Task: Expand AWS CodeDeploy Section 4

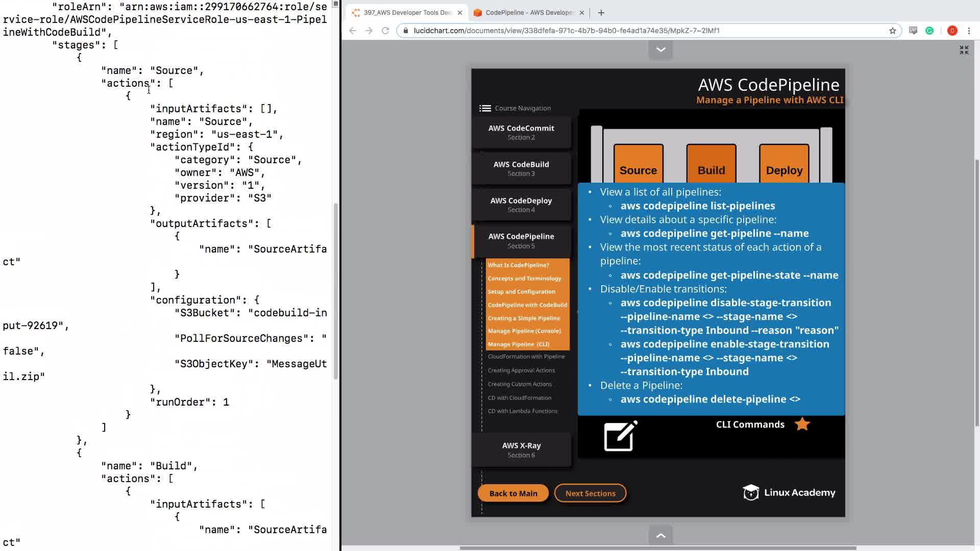Action: pyautogui.click(x=521, y=205)
